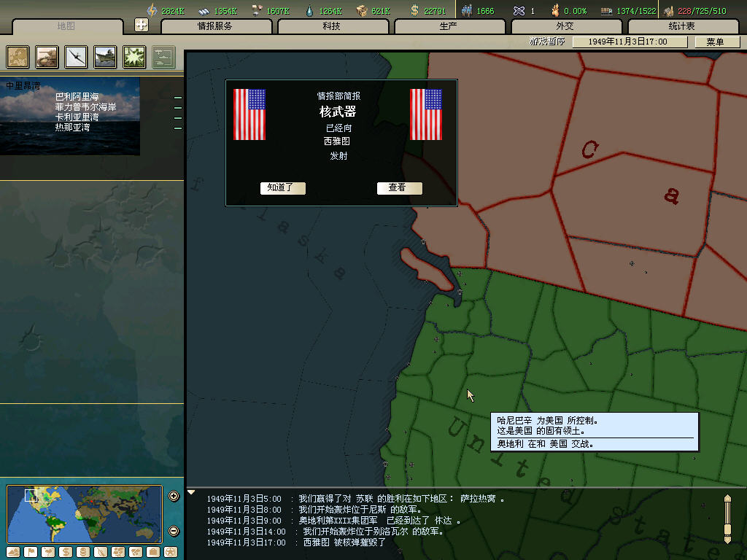Collapse 热那亚湾 with its minus marker
The image size is (747, 560).
[178, 128]
